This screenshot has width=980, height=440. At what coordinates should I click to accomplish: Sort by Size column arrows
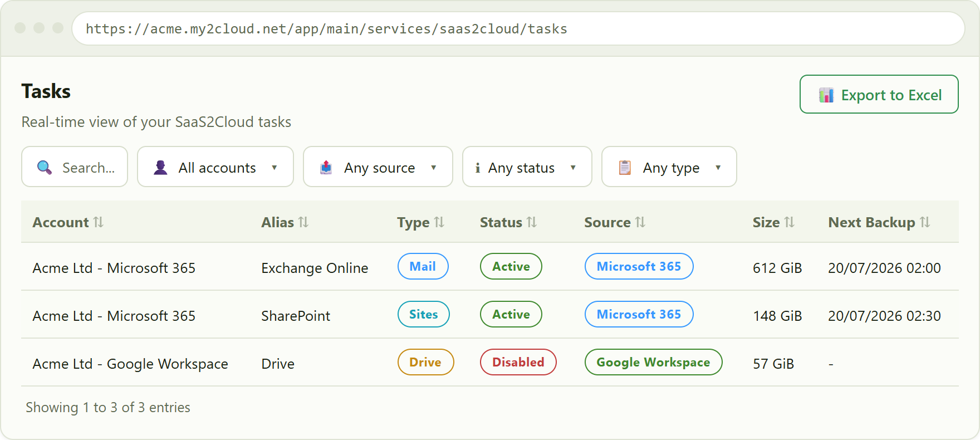(x=790, y=222)
